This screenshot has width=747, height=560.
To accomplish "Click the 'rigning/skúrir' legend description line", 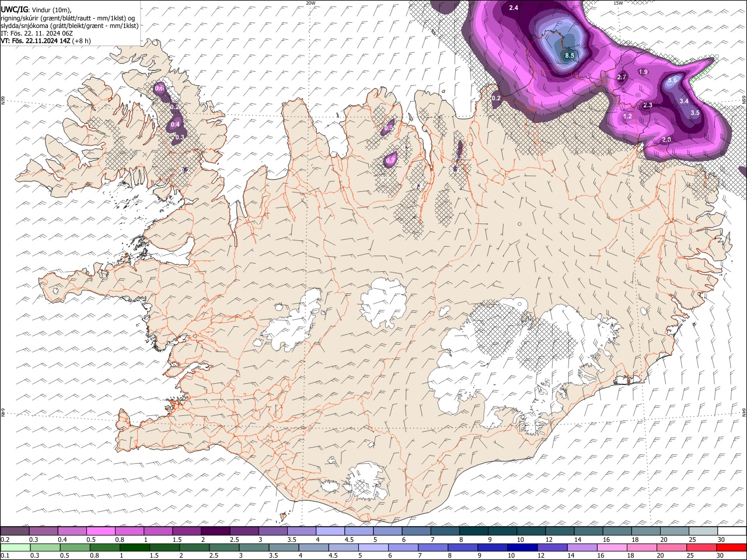I will pos(69,18).
